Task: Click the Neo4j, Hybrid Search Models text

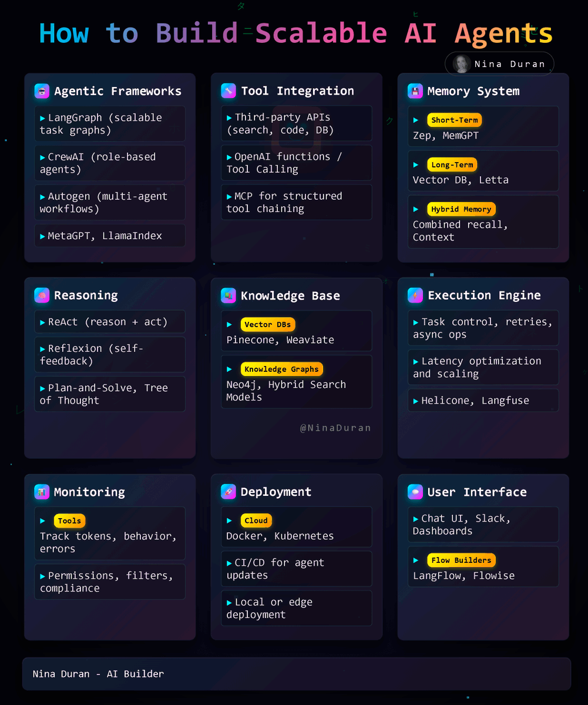Action: pyautogui.click(x=286, y=391)
